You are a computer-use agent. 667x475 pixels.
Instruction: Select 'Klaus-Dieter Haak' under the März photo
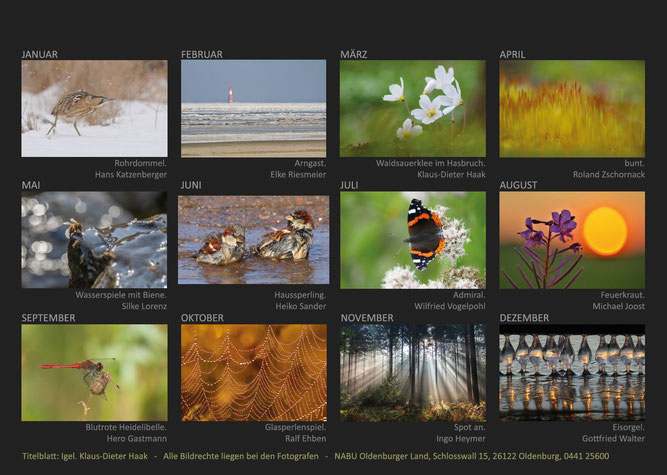[x=451, y=174]
